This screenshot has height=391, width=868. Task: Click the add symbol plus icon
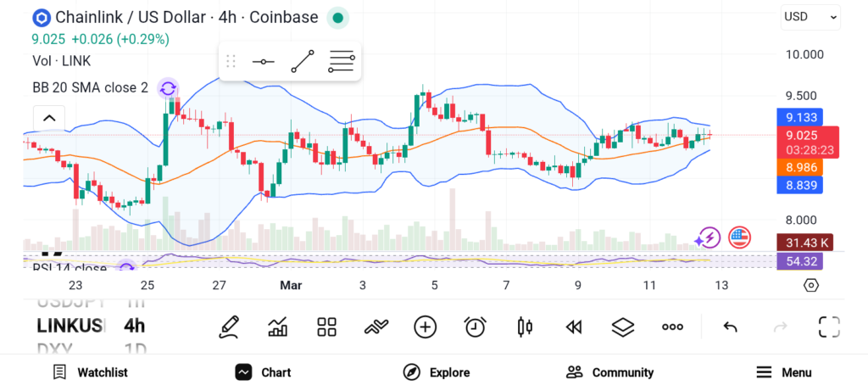425,327
